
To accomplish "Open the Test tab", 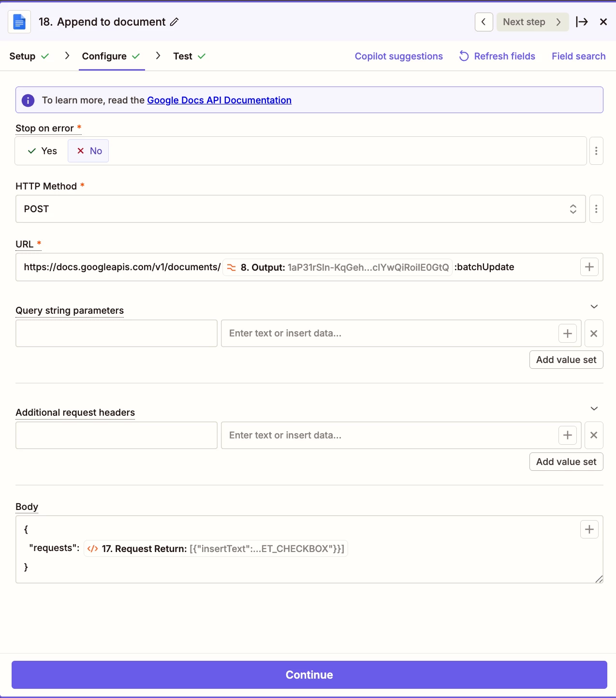I will tap(190, 56).
